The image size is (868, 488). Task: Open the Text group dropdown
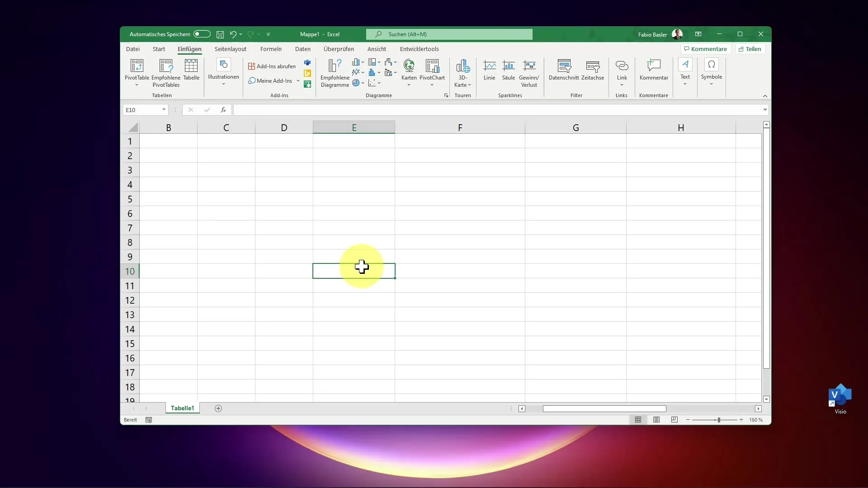(685, 72)
